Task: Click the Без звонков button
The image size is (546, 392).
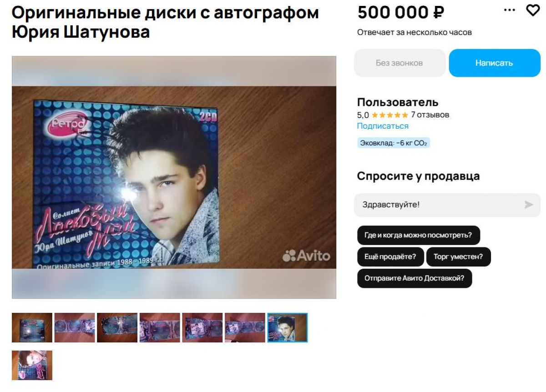Action: point(399,63)
